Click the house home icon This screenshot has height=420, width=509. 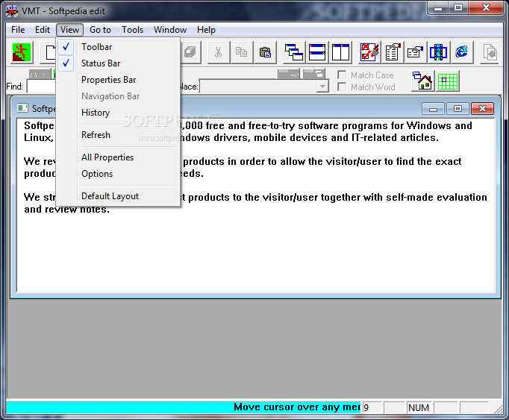click(422, 81)
